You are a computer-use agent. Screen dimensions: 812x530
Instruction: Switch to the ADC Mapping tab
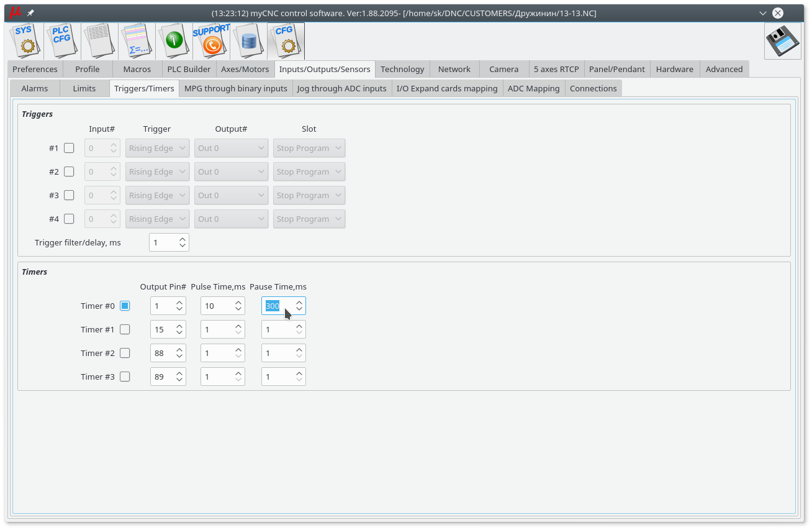coord(534,88)
